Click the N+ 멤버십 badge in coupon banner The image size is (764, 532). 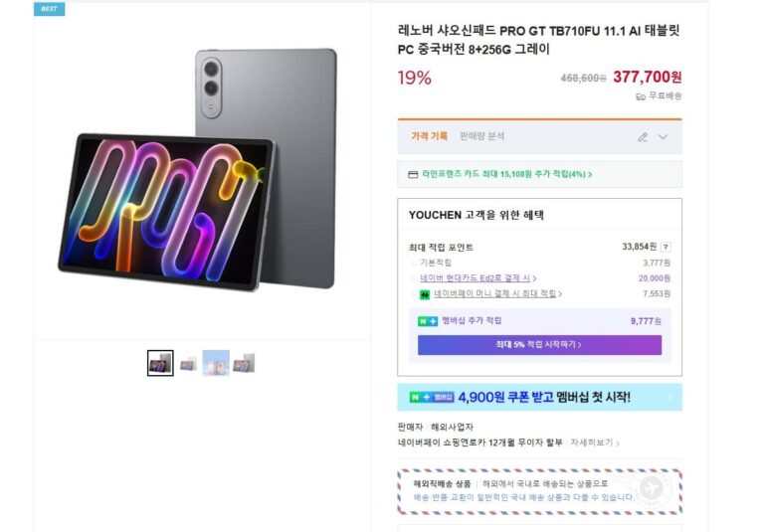click(432, 398)
